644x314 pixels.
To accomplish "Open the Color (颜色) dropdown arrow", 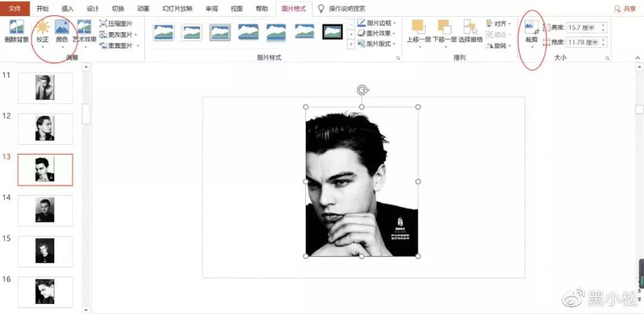I will click(62, 48).
